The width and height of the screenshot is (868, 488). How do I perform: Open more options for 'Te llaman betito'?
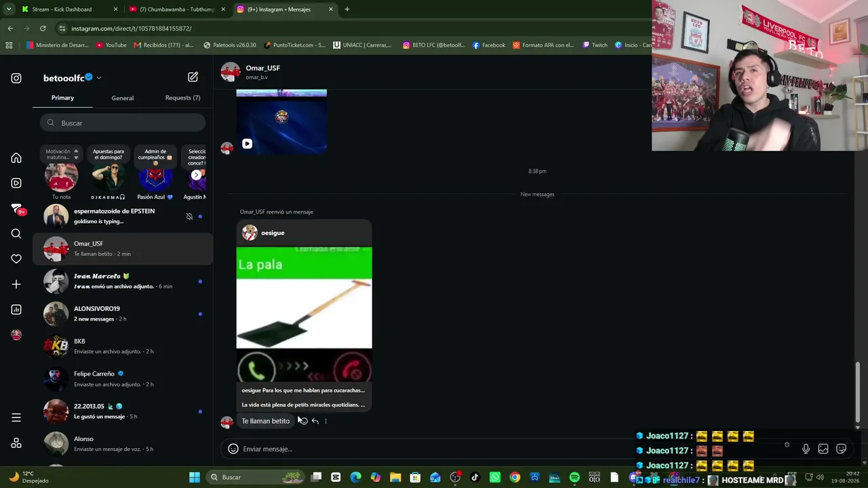tap(325, 421)
